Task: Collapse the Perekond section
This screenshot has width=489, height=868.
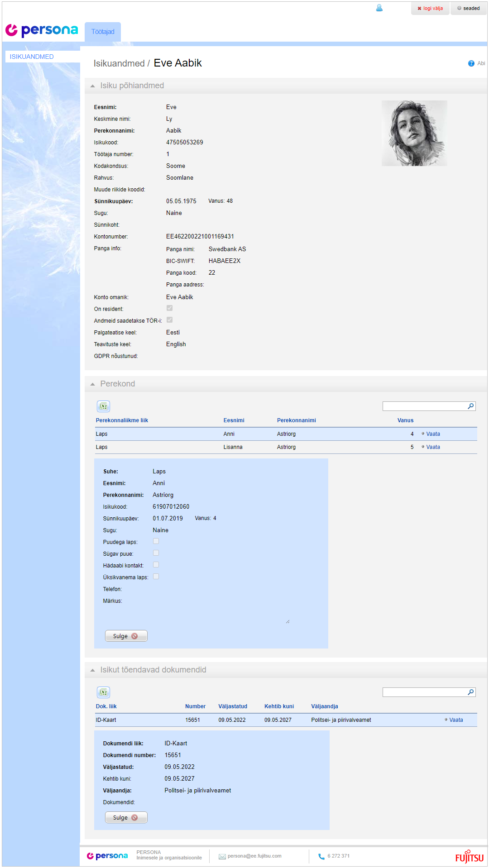Action: coord(93,384)
